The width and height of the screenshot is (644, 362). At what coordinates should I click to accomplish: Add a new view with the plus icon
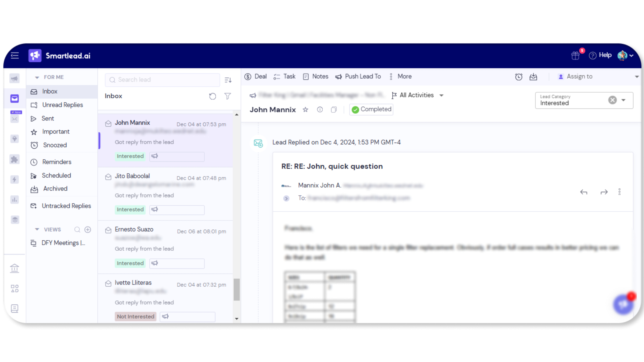[x=88, y=230]
